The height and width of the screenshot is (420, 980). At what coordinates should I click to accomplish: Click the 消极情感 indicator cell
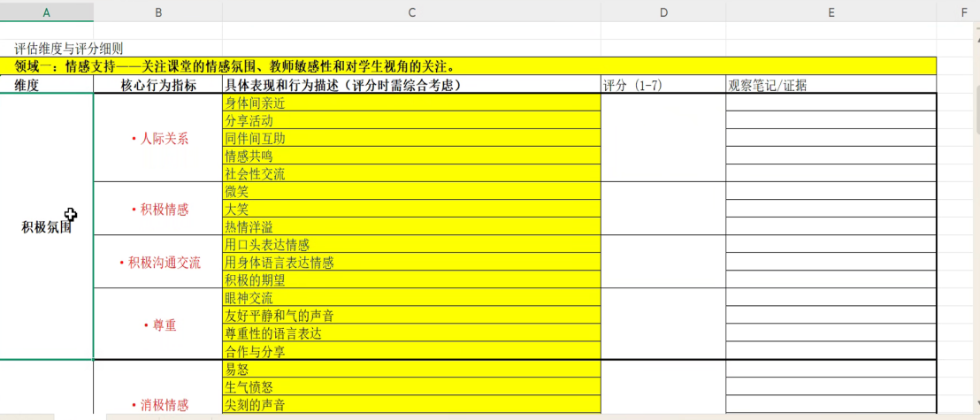157,405
